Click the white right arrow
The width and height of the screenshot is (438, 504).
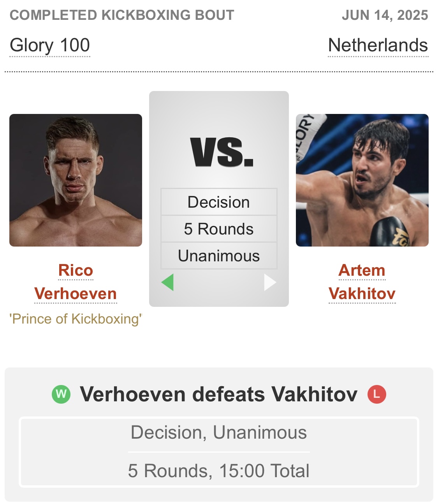(x=269, y=282)
